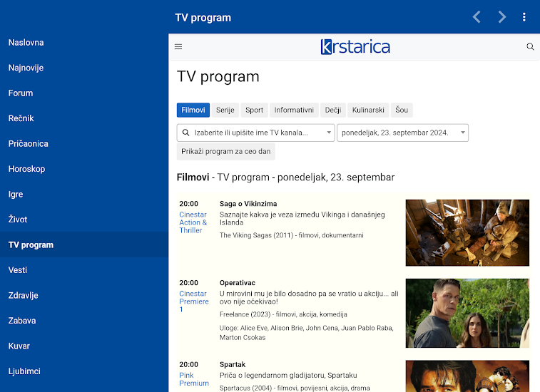Click the Krstarica logo
The image size is (540, 392).
355,47
